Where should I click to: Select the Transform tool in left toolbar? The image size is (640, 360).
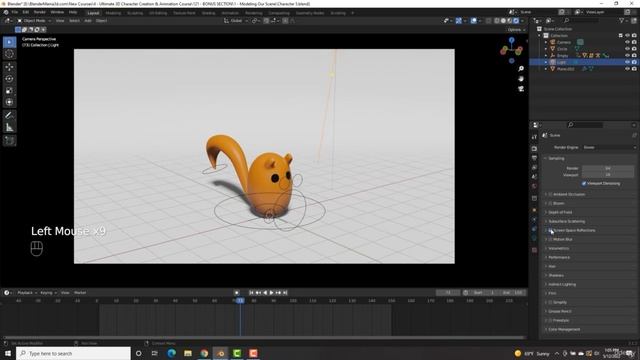coord(9,102)
